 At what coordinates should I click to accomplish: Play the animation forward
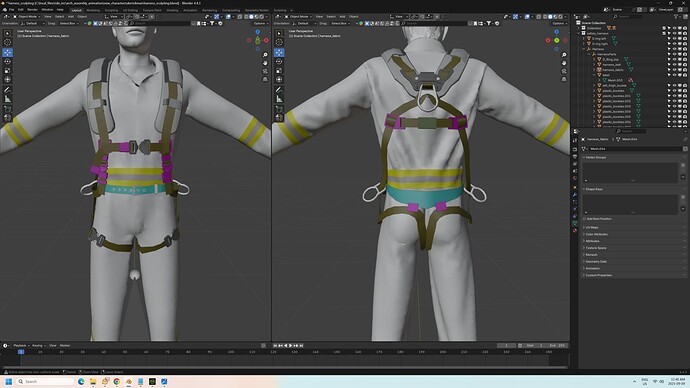(290, 345)
